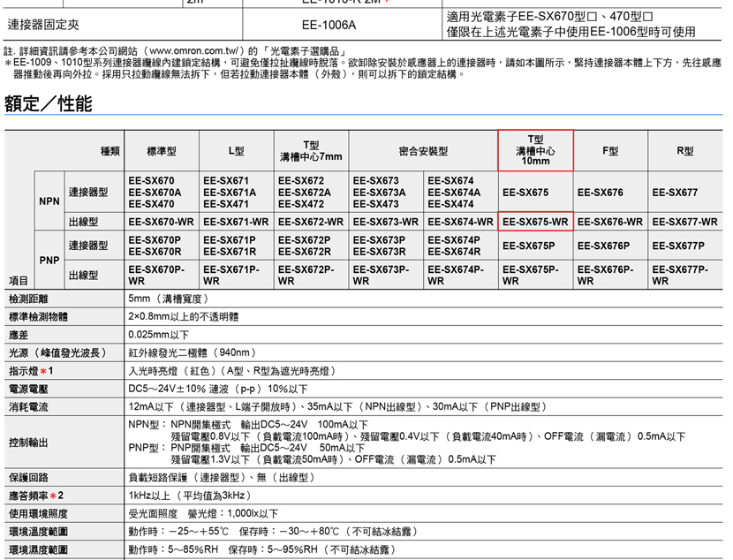Image resolution: width=733 pixels, height=560 pixels.
Task: Select the L型 column header
Action: [237, 151]
